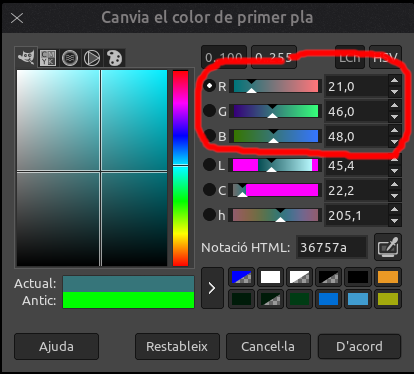Switch color model to HSV
The height and width of the screenshot is (374, 414).
pos(385,57)
